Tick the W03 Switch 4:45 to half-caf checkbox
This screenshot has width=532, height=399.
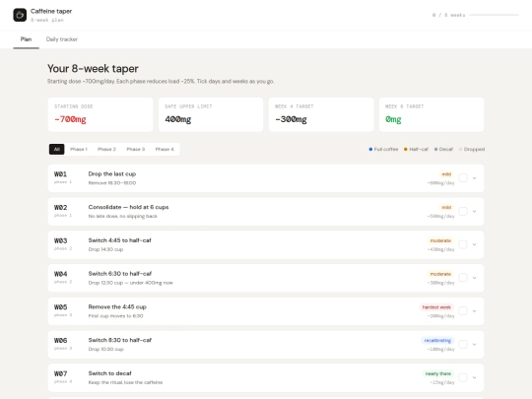tap(463, 244)
